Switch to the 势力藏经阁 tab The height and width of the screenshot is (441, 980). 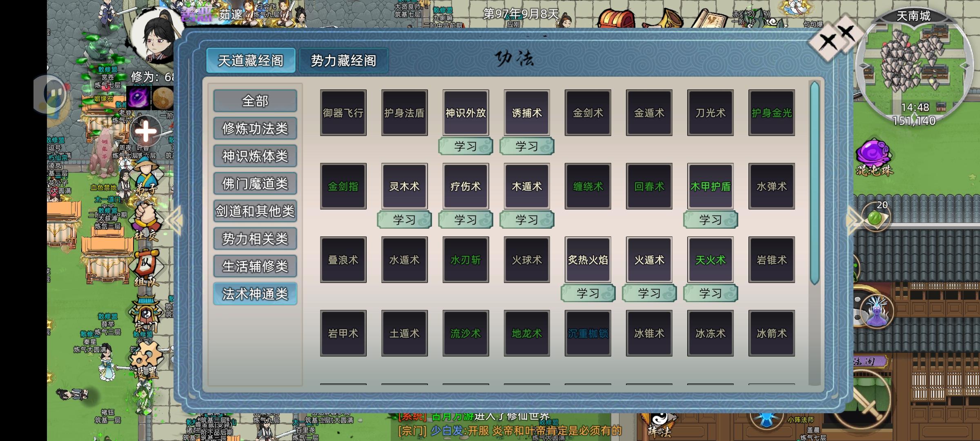(343, 60)
